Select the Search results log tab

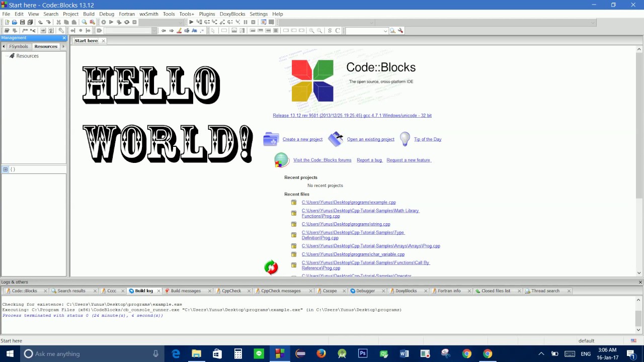click(x=71, y=291)
